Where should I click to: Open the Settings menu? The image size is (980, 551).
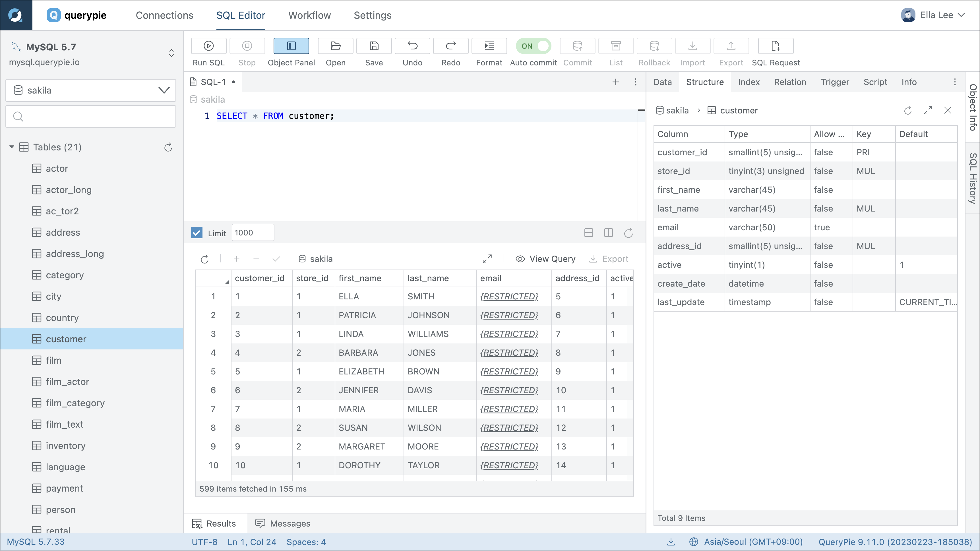click(373, 15)
